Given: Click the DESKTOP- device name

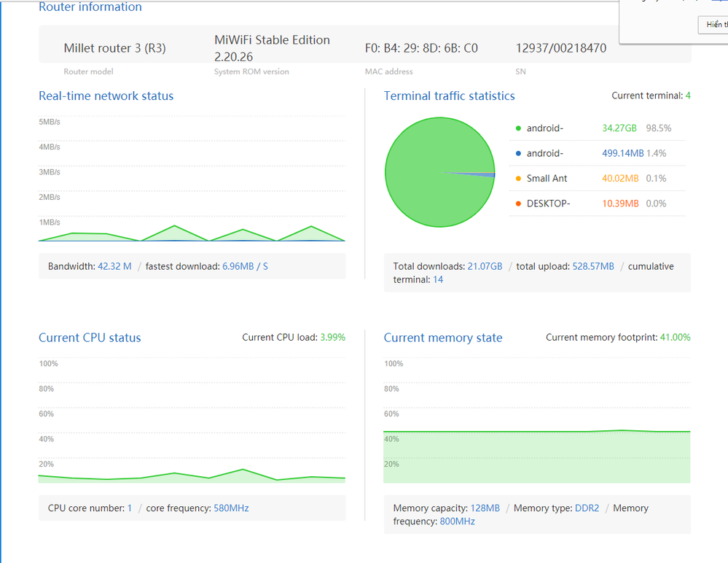Looking at the screenshot, I should click(x=548, y=203).
